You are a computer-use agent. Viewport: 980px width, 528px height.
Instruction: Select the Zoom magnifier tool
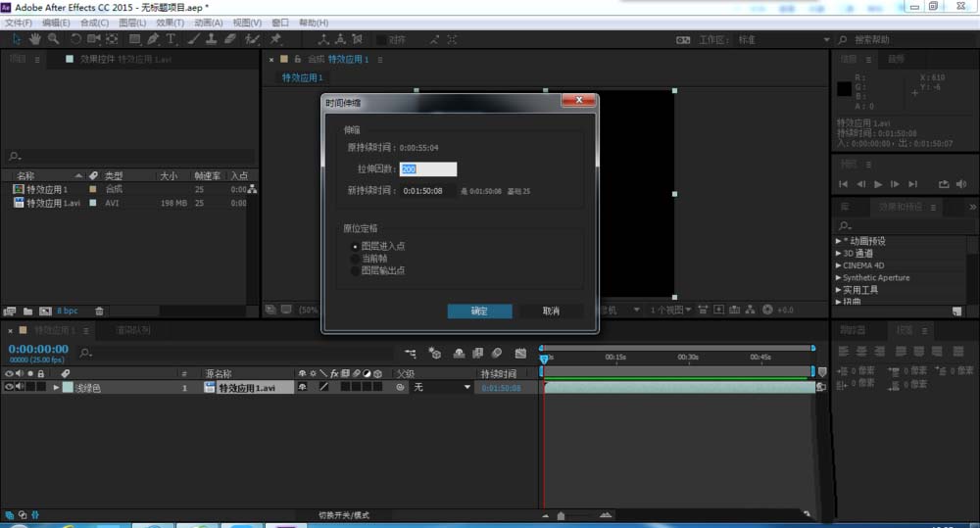[x=53, y=39]
